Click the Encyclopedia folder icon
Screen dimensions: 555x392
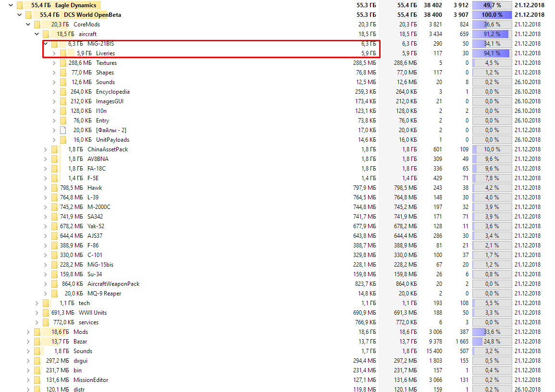(63, 92)
